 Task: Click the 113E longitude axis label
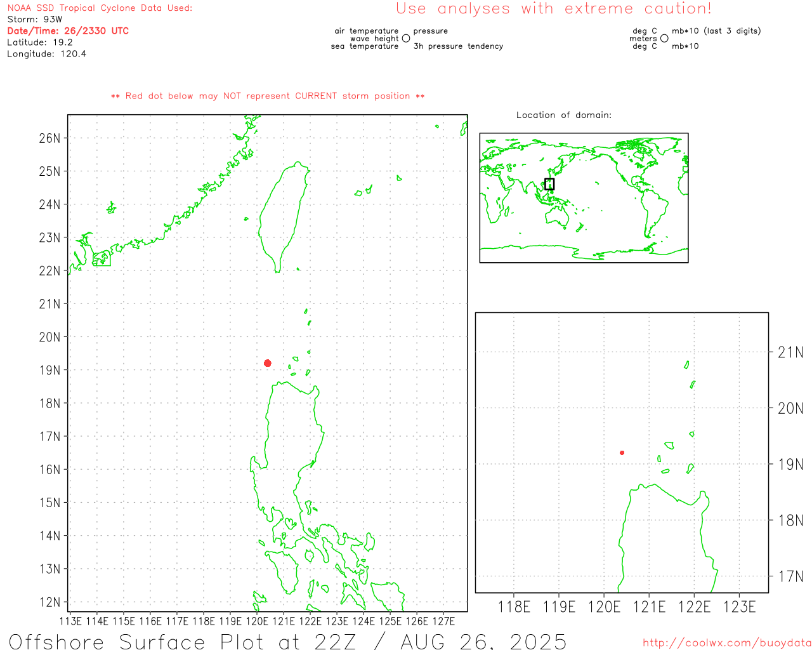point(70,621)
